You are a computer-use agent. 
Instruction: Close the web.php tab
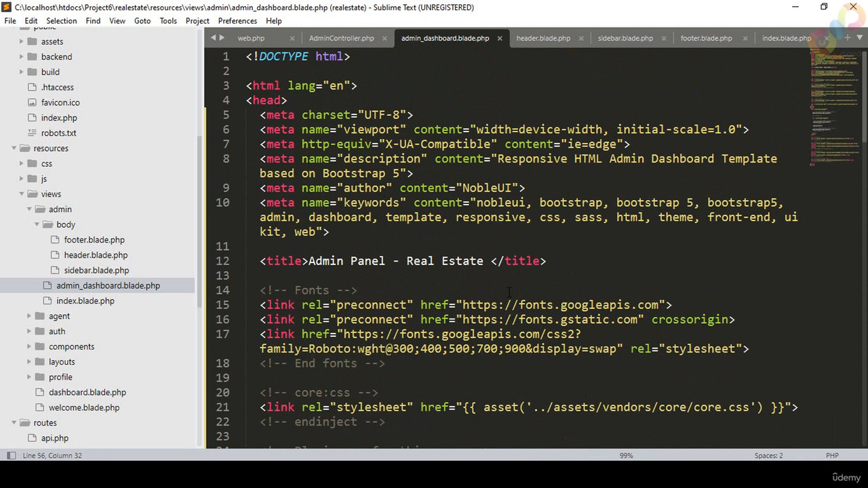292,38
